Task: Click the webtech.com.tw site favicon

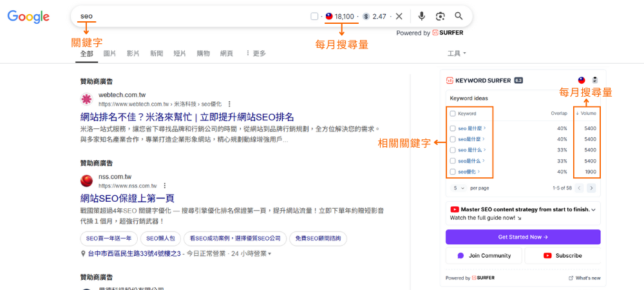Action: (x=86, y=99)
